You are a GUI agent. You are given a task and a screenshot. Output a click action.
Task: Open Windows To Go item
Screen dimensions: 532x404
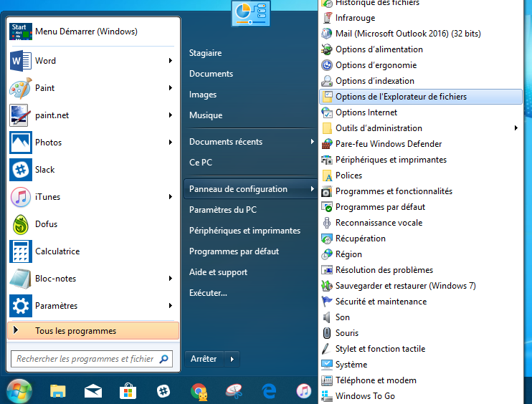click(421, 396)
